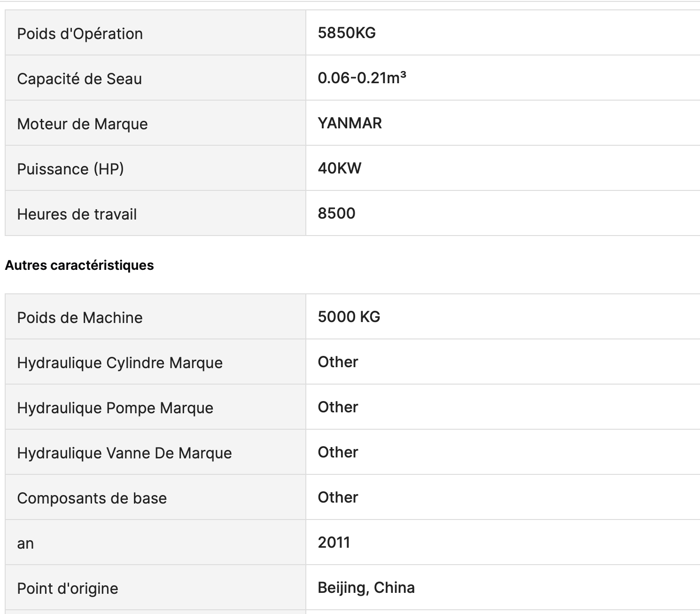Click the "Capacité de Seau" label
Viewport: 700px width, 614px height.
79,79
